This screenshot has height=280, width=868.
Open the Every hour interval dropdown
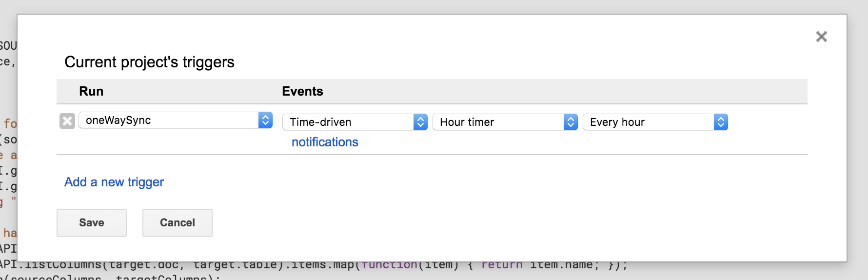(x=649, y=122)
